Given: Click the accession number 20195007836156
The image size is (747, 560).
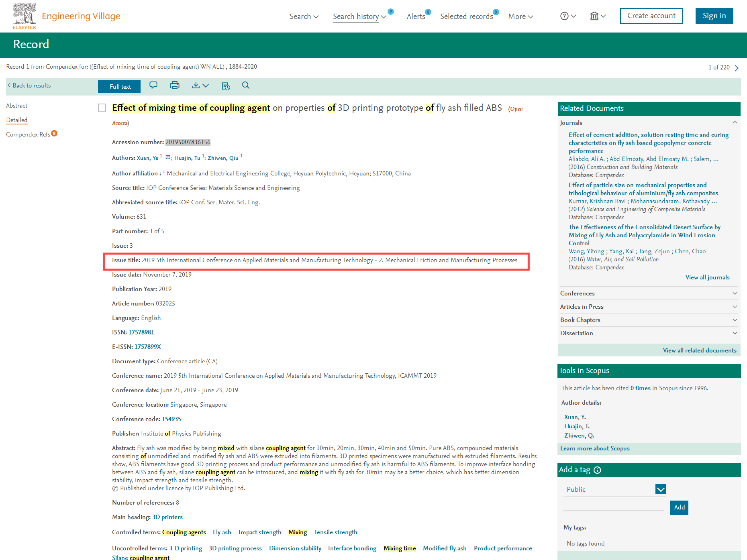Looking at the screenshot, I should (188, 142).
